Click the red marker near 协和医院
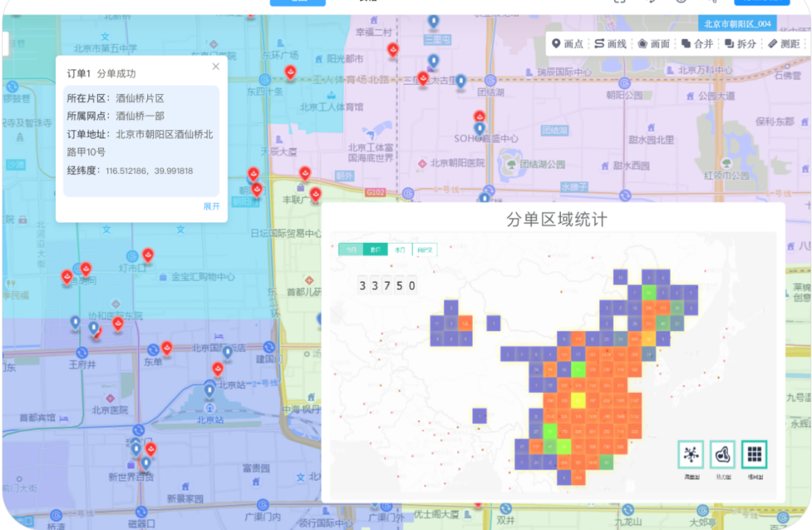The width and height of the screenshot is (812, 530). (x=118, y=324)
